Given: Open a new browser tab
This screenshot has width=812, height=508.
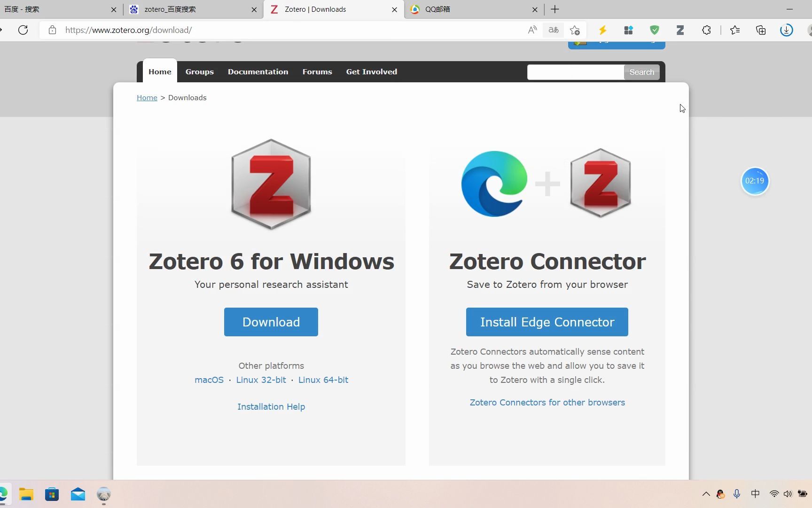Looking at the screenshot, I should tap(555, 9).
